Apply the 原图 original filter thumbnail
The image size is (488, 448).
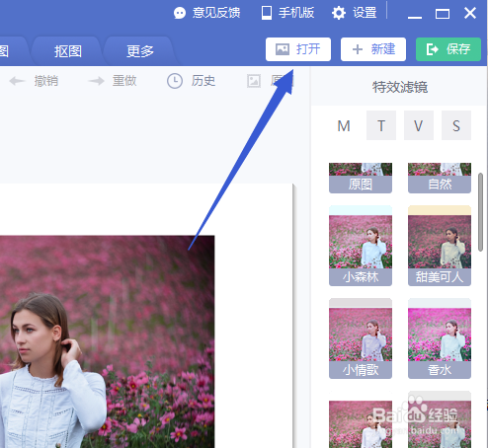tap(361, 178)
